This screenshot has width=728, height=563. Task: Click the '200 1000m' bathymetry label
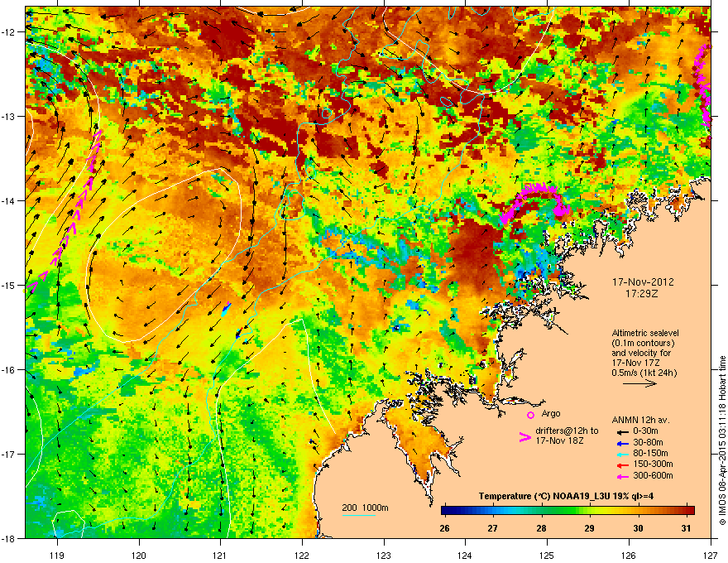365,508
